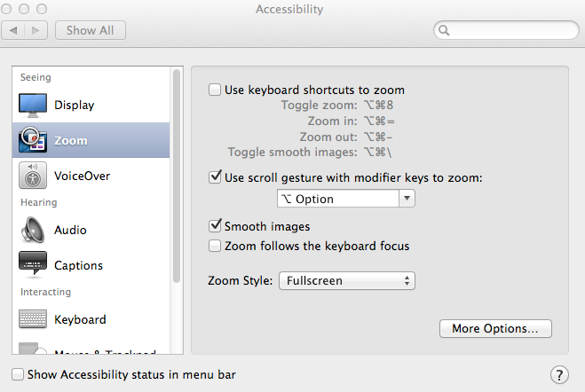Enable Use keyboard shortcuts to zoom
Viewport: 585px width, 392px height.
click(215, 90)
